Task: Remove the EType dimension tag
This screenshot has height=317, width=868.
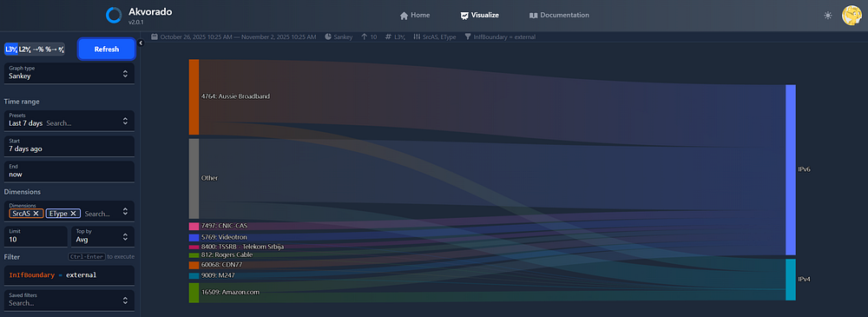Action: [x=73, y=214]
